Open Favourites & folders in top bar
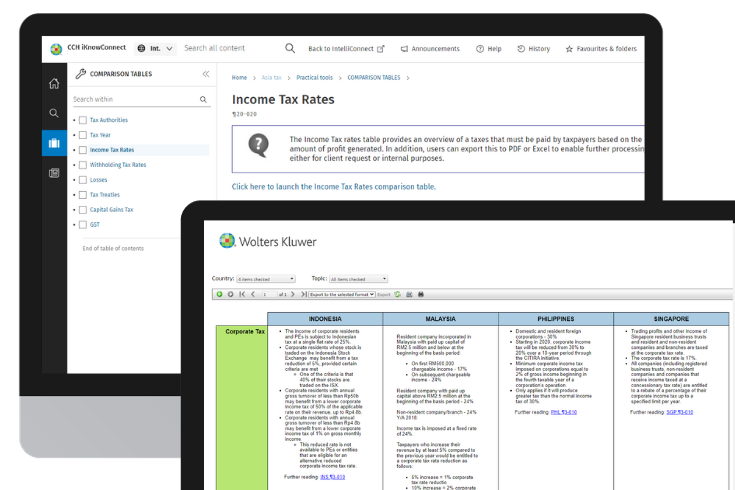Image resolution: width=735 pixels, height=490 pixels. [600, 48]
